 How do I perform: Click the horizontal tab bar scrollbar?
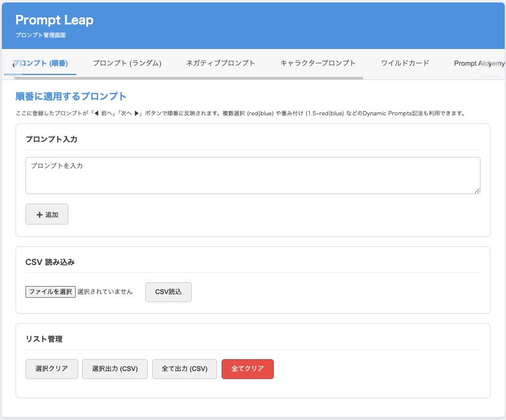[189, 78]
